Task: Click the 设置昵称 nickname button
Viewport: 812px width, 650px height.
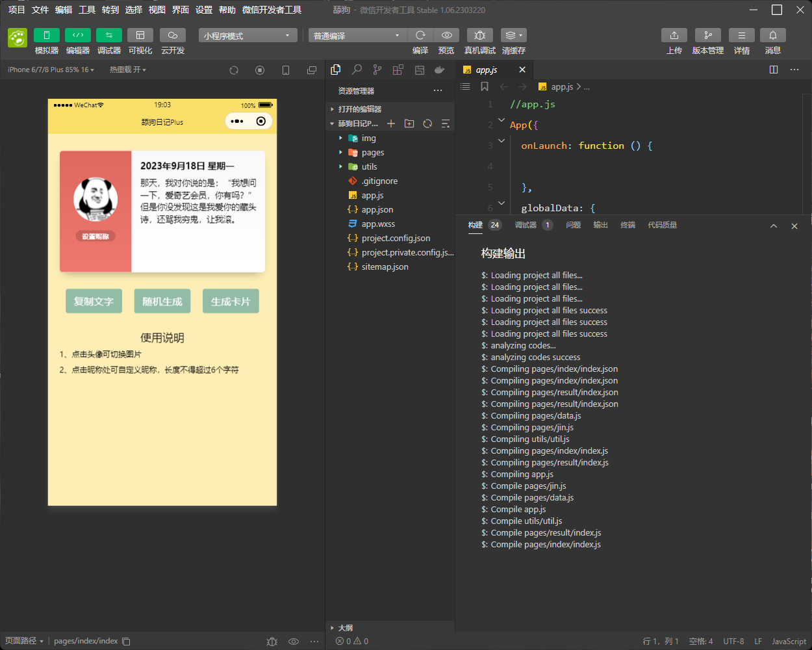Action: tap(95, 237)
